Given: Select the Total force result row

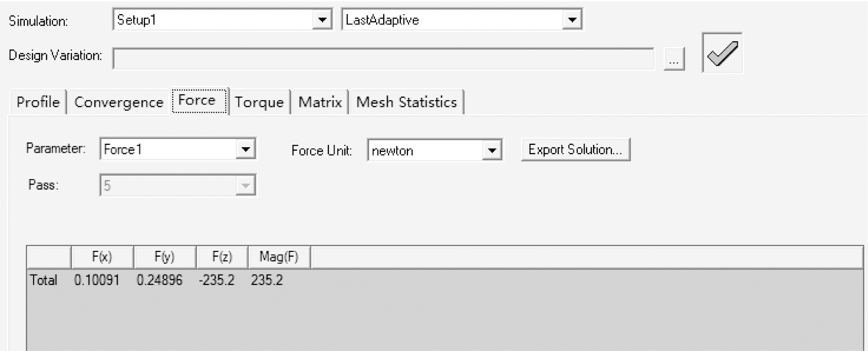Looking at the screenshot, I should [x=44, y=280].
